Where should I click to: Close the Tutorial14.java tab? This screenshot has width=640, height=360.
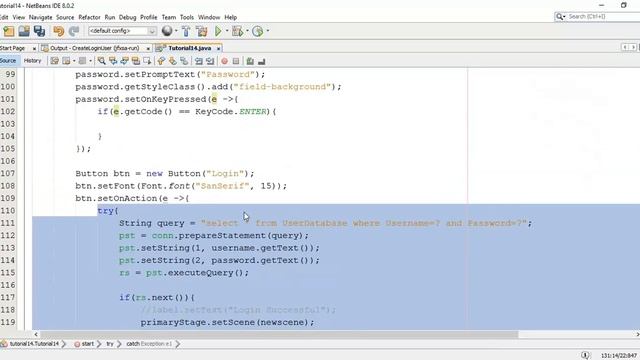pos(219,49)
